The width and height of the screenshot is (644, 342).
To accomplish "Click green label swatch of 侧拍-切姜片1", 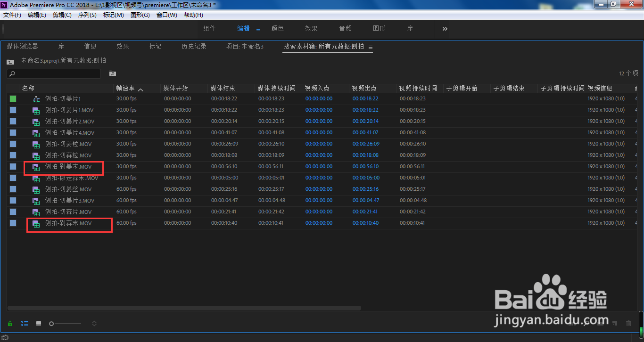I will (x=13, y=99).
